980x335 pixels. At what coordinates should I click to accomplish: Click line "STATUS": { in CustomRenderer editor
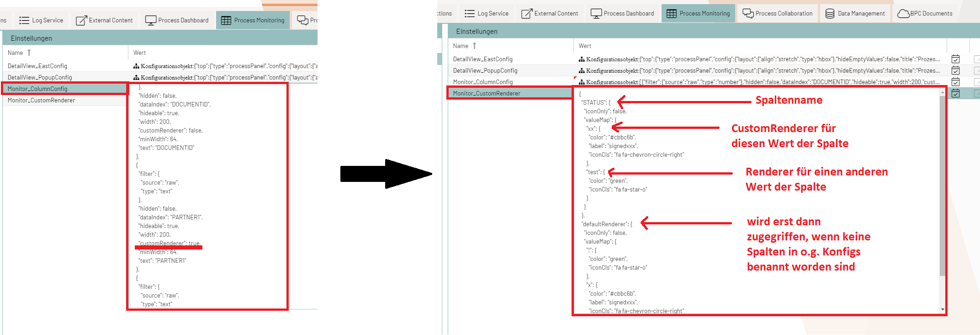click(x=596, y=102)
